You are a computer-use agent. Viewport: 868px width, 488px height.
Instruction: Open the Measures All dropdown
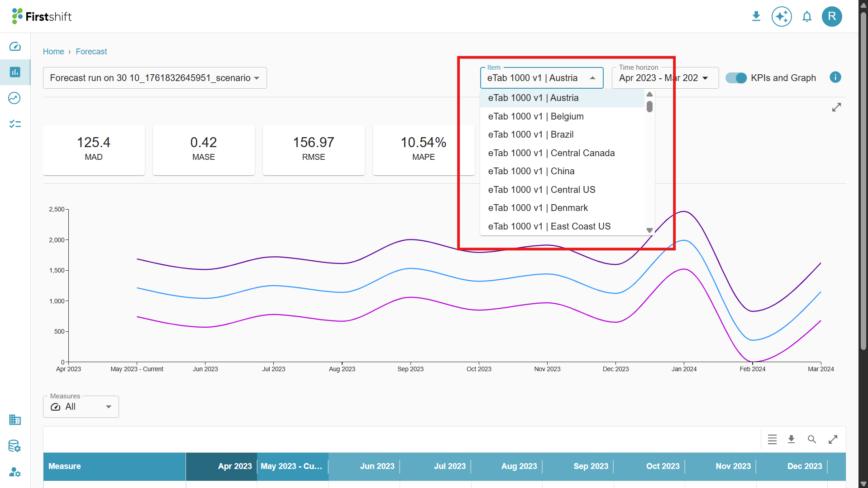pyautogui.click(x=81, y=407)
